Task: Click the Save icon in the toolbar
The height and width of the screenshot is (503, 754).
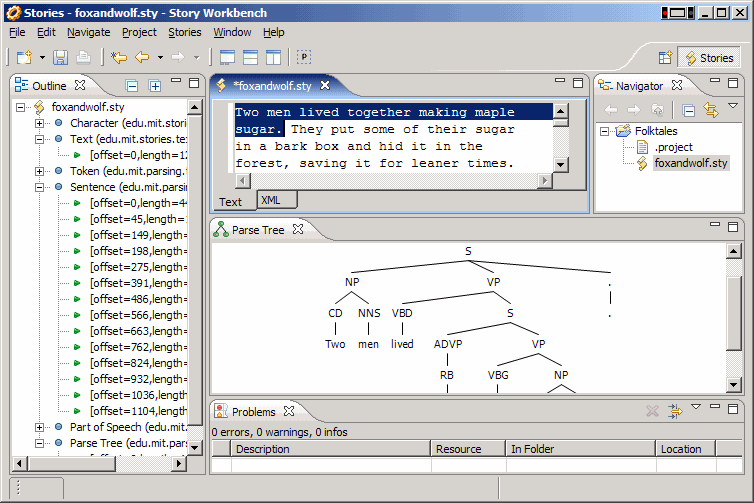Action: (60, 58)
